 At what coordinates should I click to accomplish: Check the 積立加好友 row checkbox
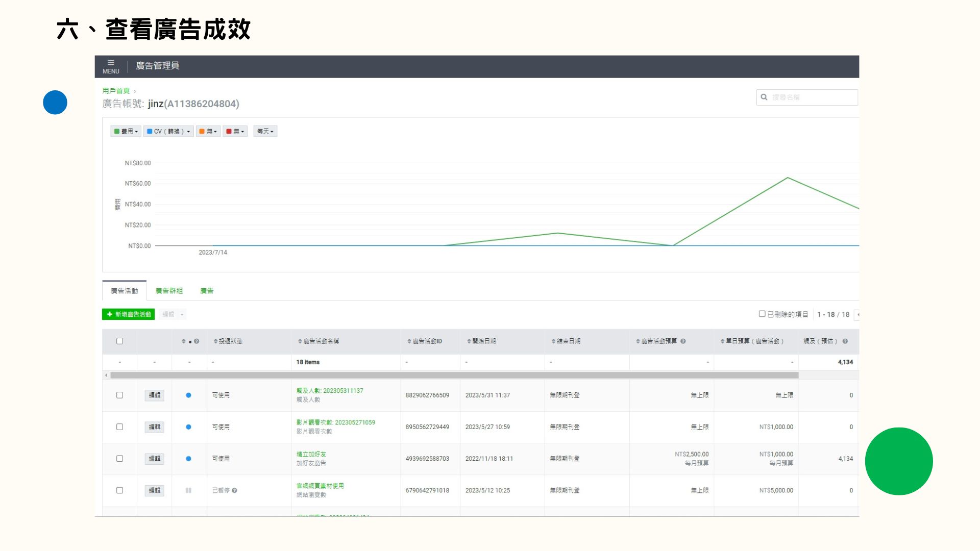[119, 459]
